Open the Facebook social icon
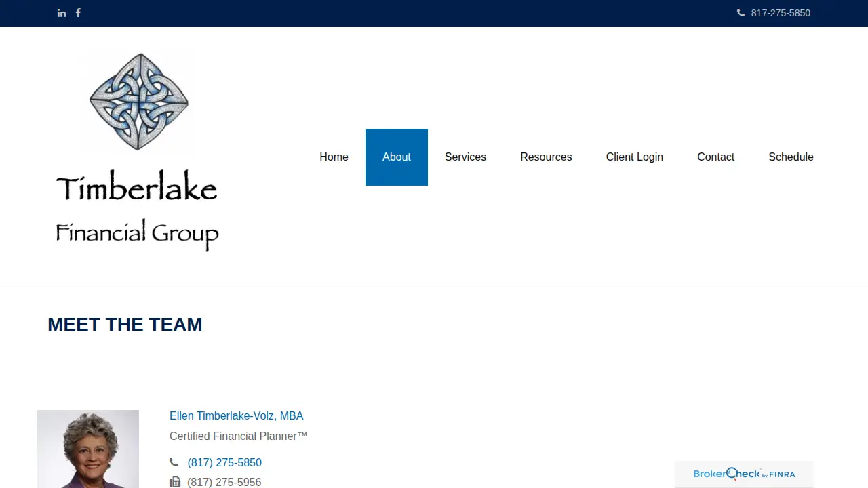Viewport: 868px width, 488px height. pos(78,13)
